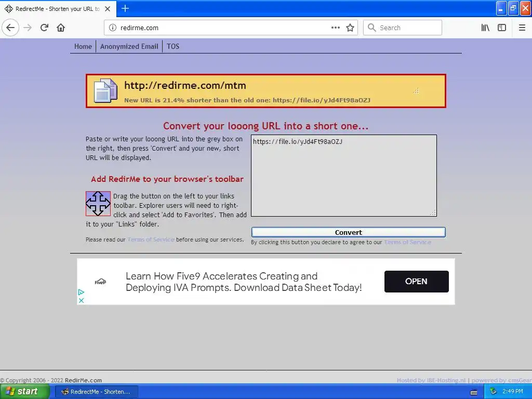
Task: Click the keyboard icon in the system tray
Action: point(474,392)
